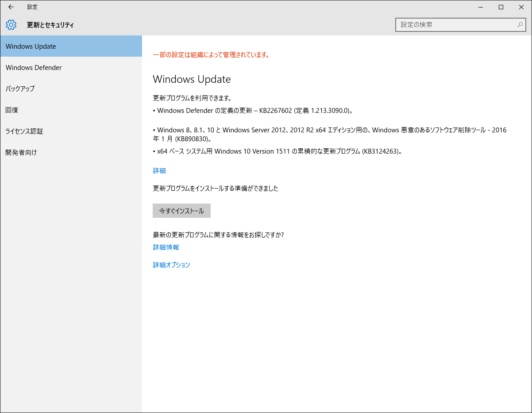Close the 設定 window
The image size is (532, 413).
pos(521,7)
